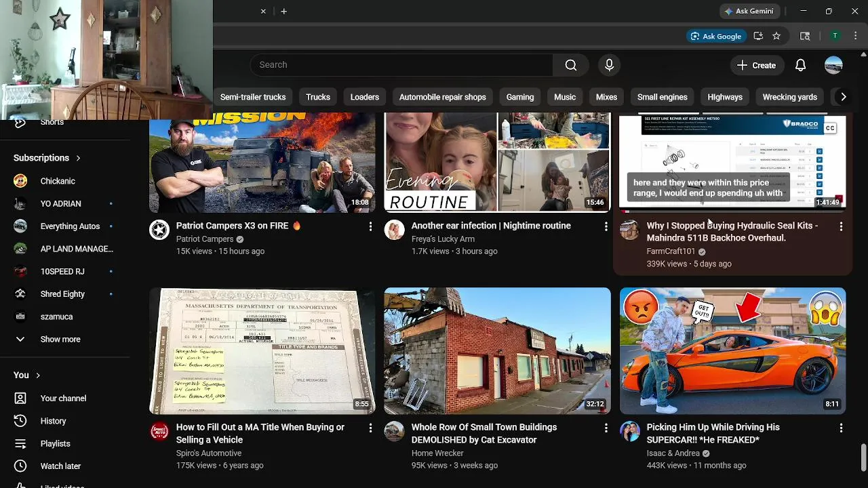
Task: Click the Home Wrecker channel avatar
Action: pos(394,432)
